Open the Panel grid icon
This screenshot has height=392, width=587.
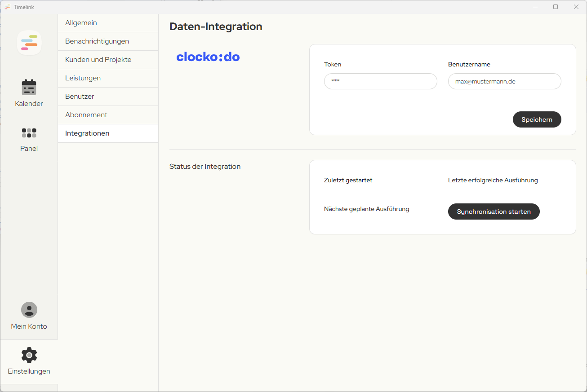(29, 133)
